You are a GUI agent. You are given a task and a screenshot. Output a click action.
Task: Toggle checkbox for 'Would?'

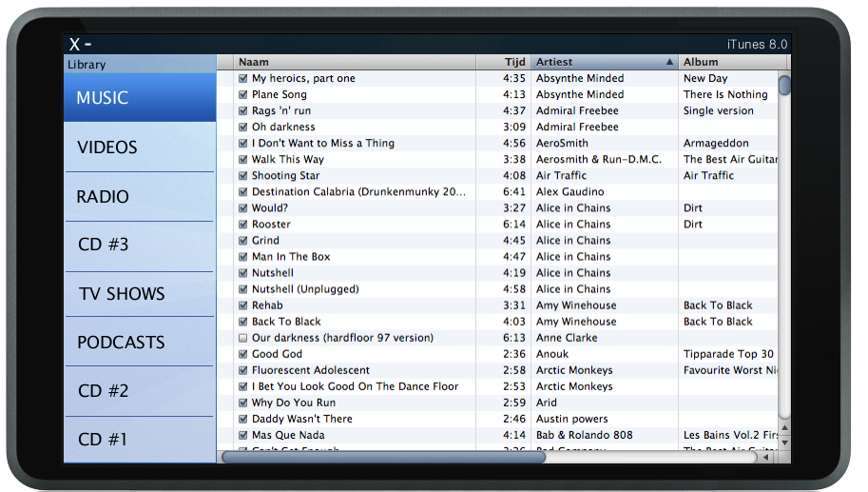[243, 208]
